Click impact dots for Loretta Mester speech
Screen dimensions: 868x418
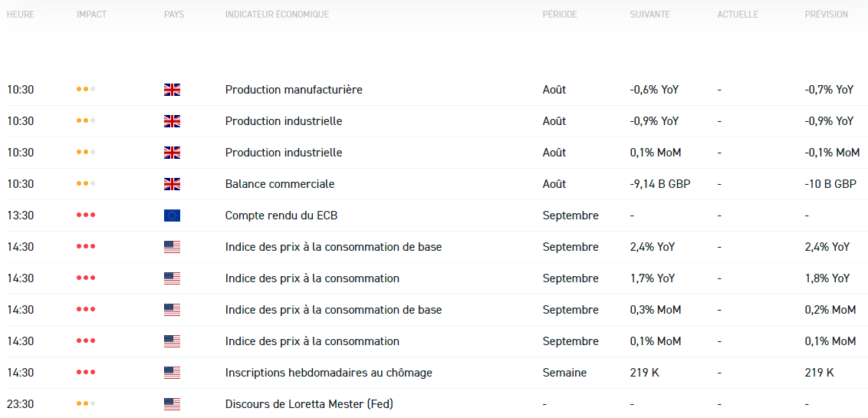point(86,404)
